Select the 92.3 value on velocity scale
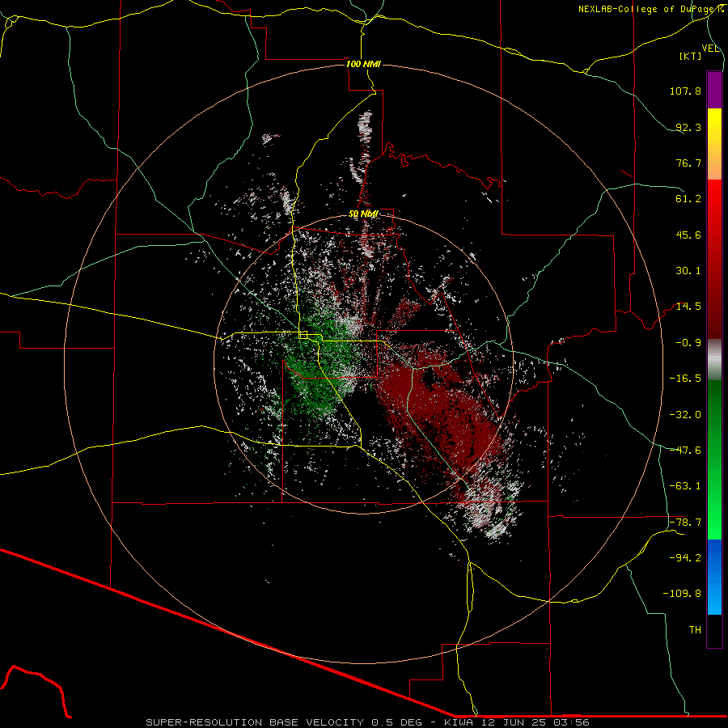Screen dimensions: 728x728 coord(688,127)
